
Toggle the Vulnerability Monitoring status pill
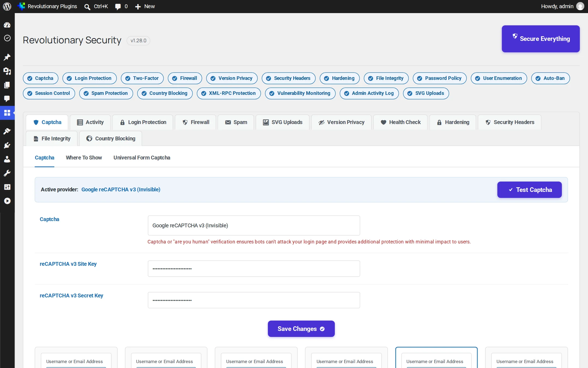(x=300, y=93)
